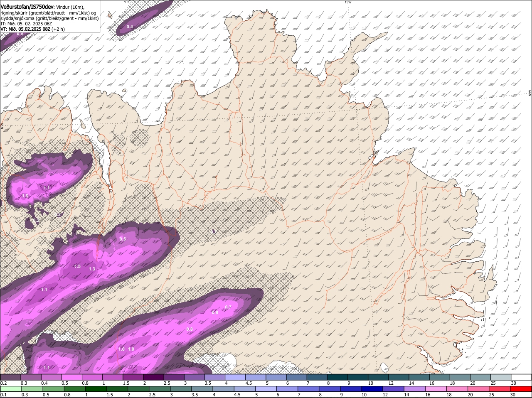Image resolution: width=532 pixels, height=398 pixels.
Task: Click the 0.1 label on the lower scale
Action: [3, 395]
